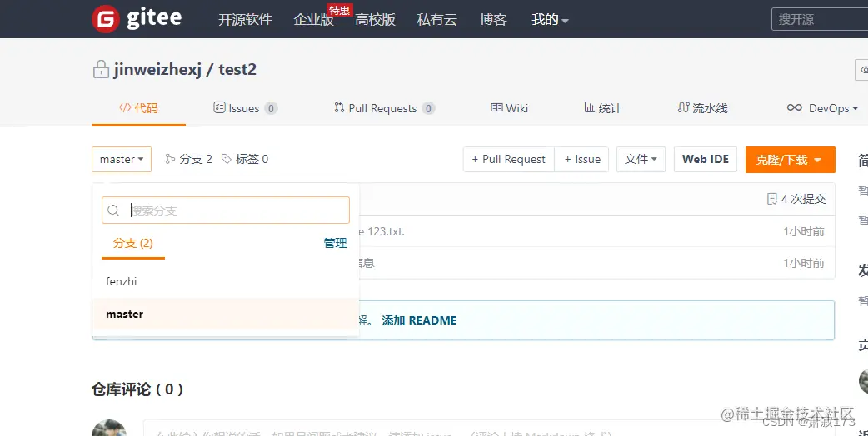
Task: Click the 搜开源 search box
Action: pos(820,19)
